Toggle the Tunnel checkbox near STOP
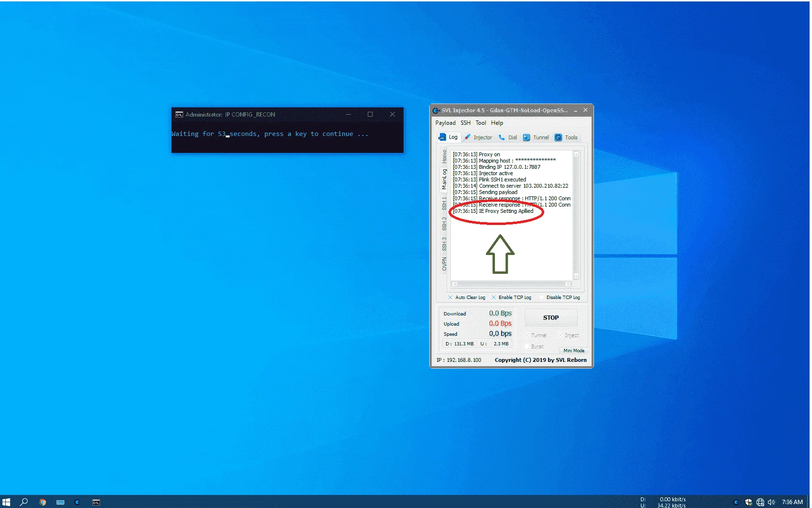Viewport: 812px width, 508px height. tap(526, 335)
